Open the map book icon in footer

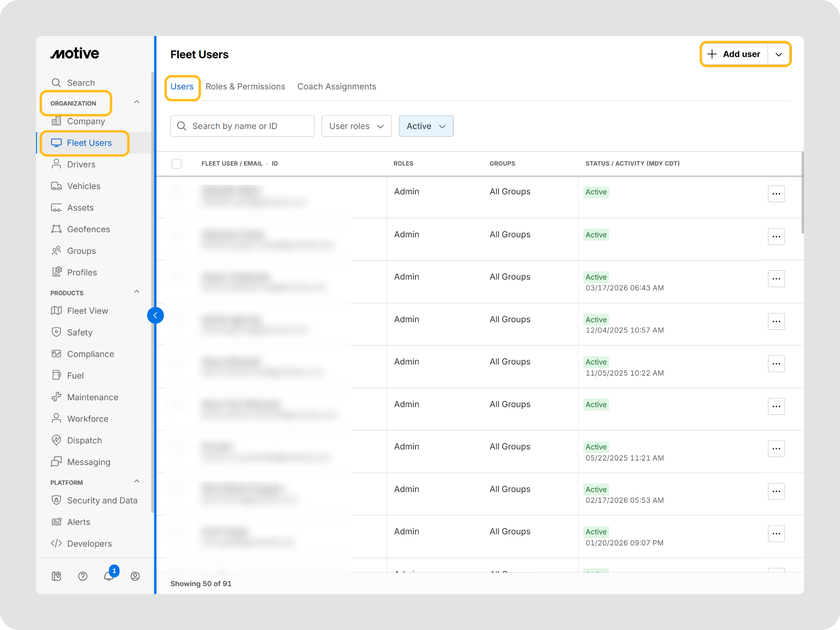(x=57, y=576)
